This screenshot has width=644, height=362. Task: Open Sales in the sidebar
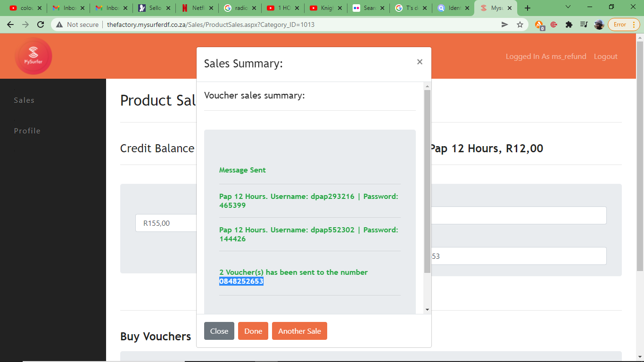tap(24, 100)
